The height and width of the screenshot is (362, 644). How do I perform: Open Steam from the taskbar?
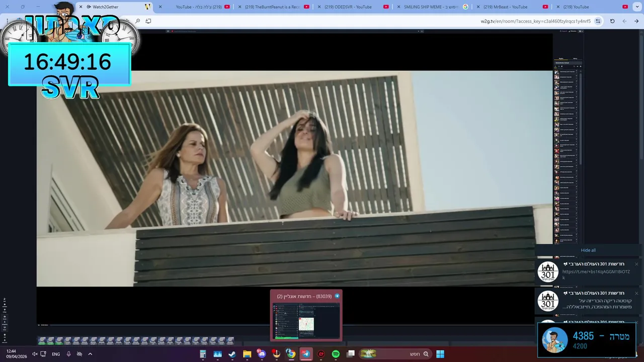[232, 354]
